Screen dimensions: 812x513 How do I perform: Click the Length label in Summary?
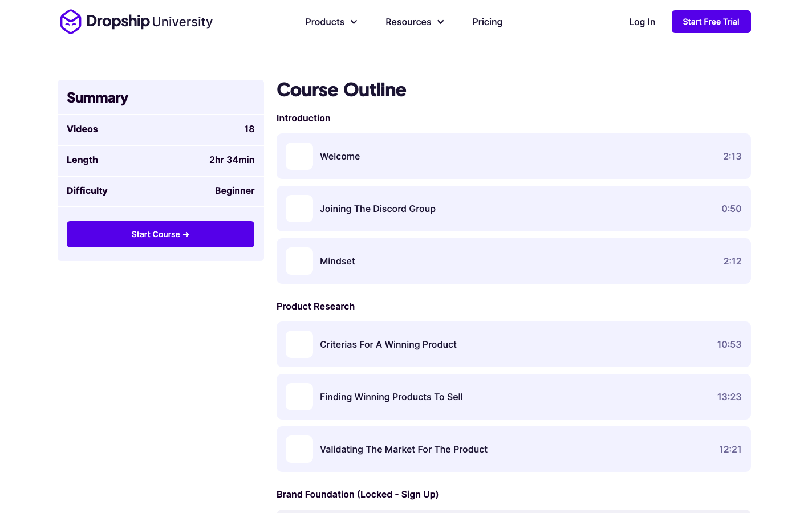point(82,160)
